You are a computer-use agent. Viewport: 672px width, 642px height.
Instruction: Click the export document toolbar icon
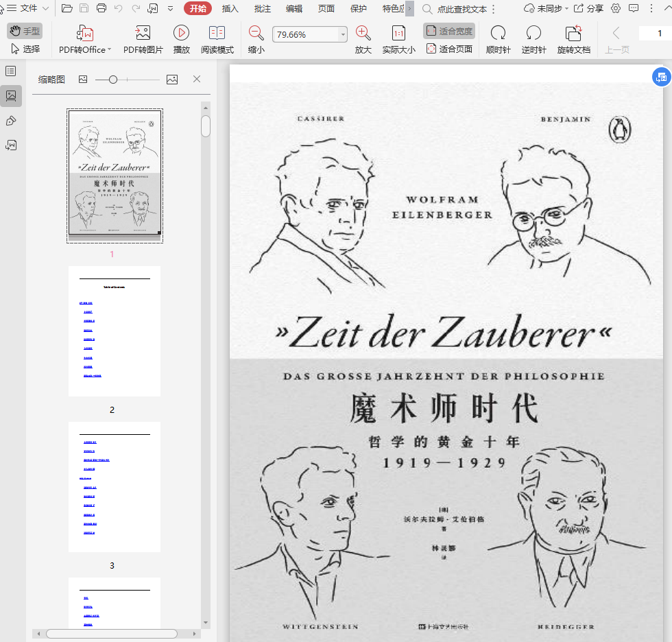[152, 8]
